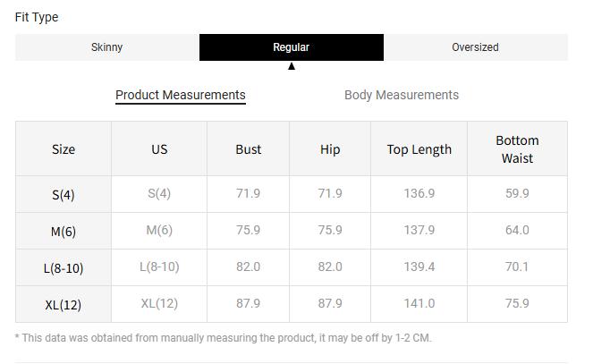Choose the Oversized fit type
The width and height of the screenshot is (593, 364).
[x=475, y=47]
